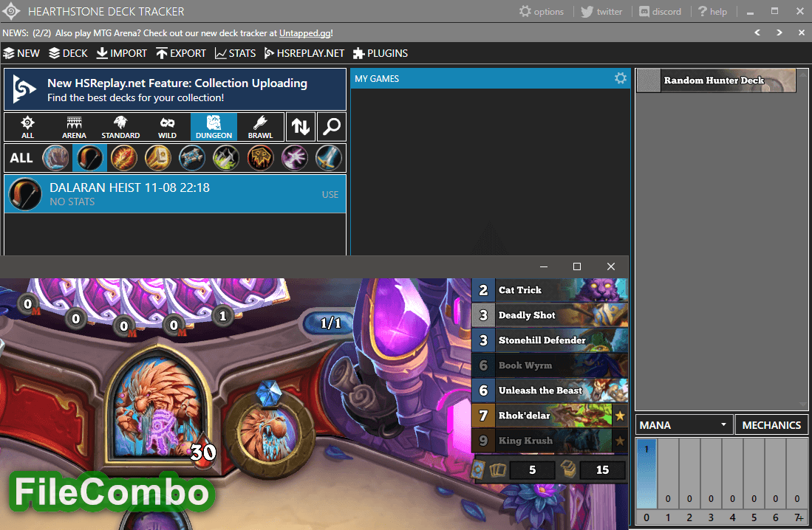Screen dimensions: 812x530
Task: Click Book Wyrm in the overlay card list
Action: point(550,365)
